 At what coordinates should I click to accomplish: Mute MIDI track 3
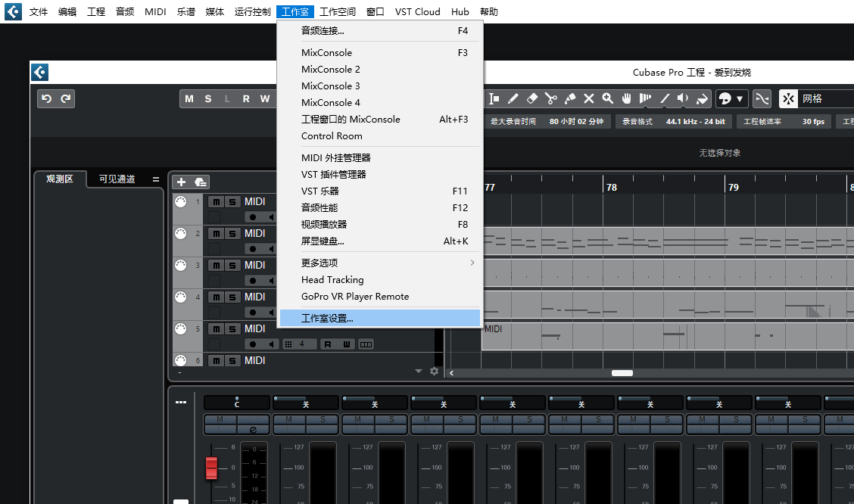pyautogui.click(x=217, y=266)
